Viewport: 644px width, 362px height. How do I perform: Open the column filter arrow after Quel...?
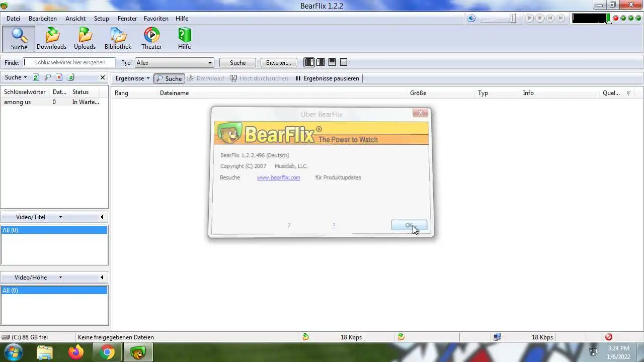pyautogui.click(x=628, y=93)
